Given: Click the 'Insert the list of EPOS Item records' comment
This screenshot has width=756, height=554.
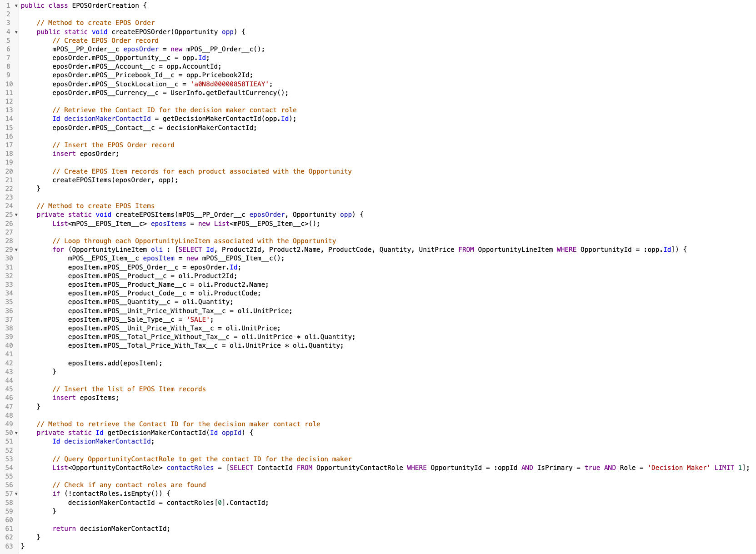Looking at the screenshot, I should click(x=129, y=389).
